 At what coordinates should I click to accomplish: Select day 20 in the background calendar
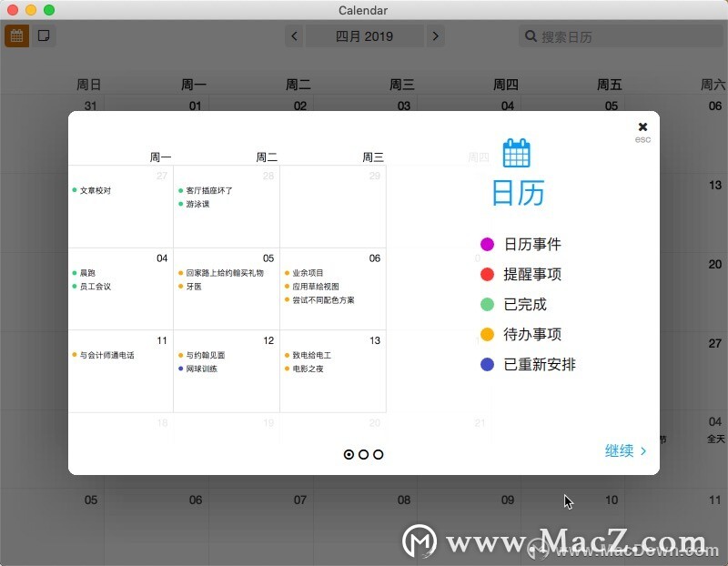click(715, 264)
